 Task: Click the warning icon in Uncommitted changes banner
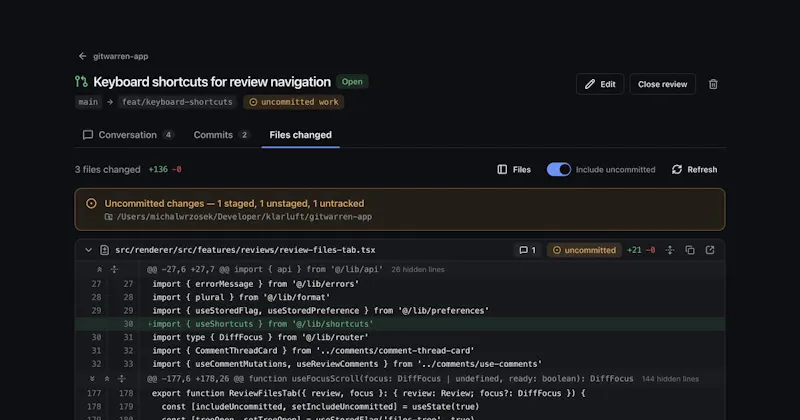coord(91,204)
